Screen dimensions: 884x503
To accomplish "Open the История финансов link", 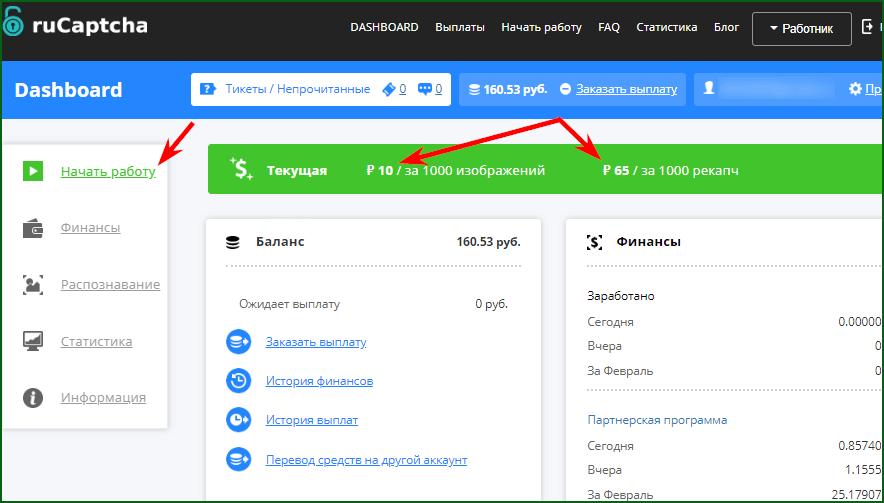I will coord(319,381).
